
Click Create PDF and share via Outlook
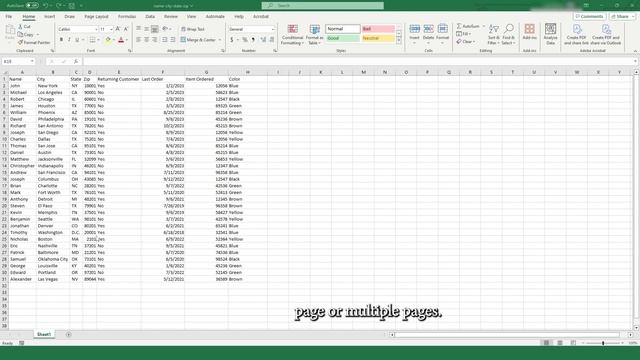click(x=606, y=34)
